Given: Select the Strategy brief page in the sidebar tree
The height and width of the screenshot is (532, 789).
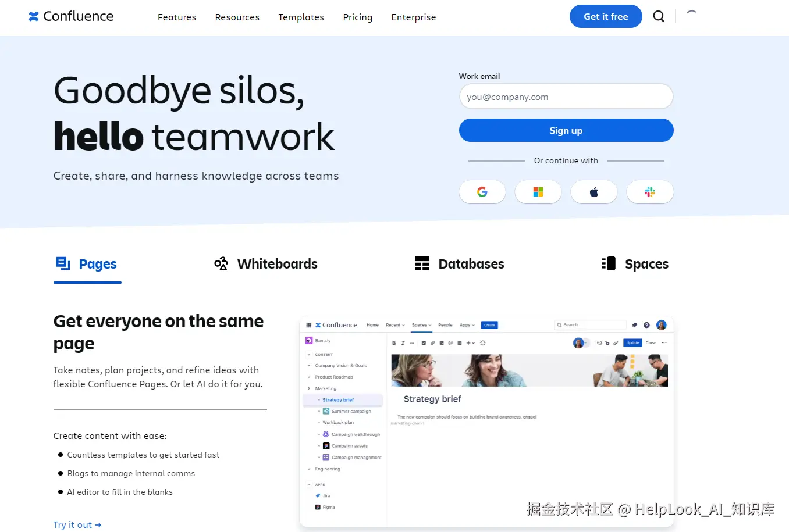Looking at the screenshot, I should 343,400.
